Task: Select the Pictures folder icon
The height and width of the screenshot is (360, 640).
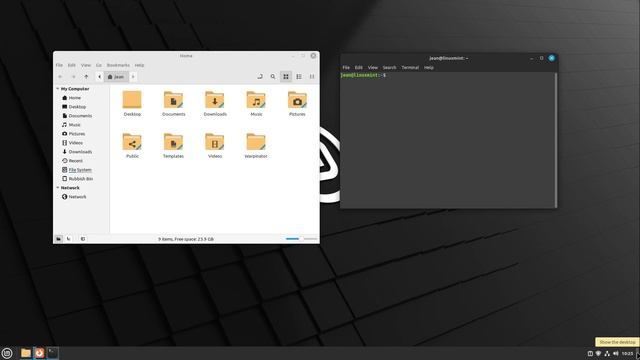Action: [297, 100]
